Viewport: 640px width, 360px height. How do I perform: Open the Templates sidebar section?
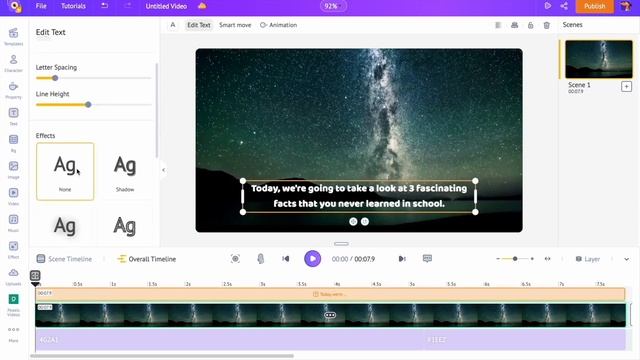point(13,36)
